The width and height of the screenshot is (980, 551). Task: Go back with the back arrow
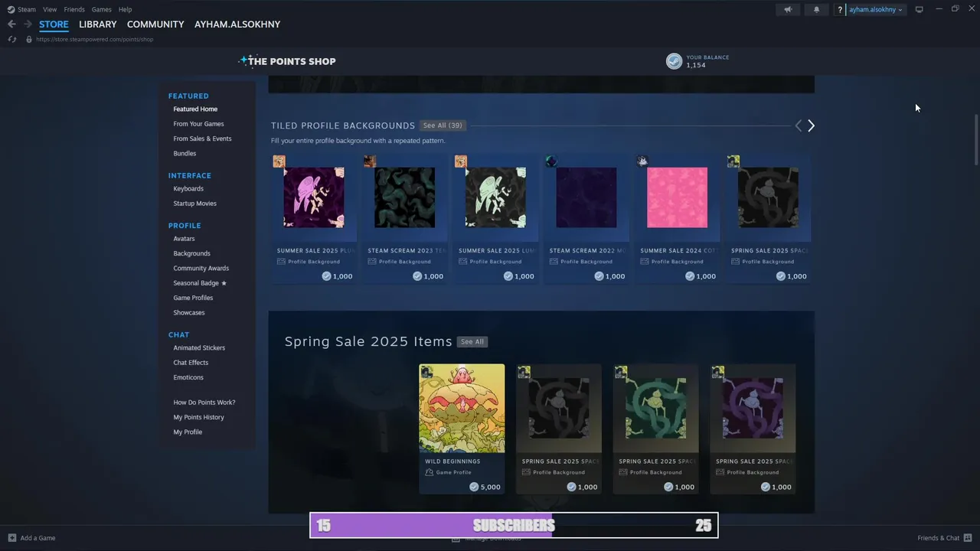tap(11, 24)
